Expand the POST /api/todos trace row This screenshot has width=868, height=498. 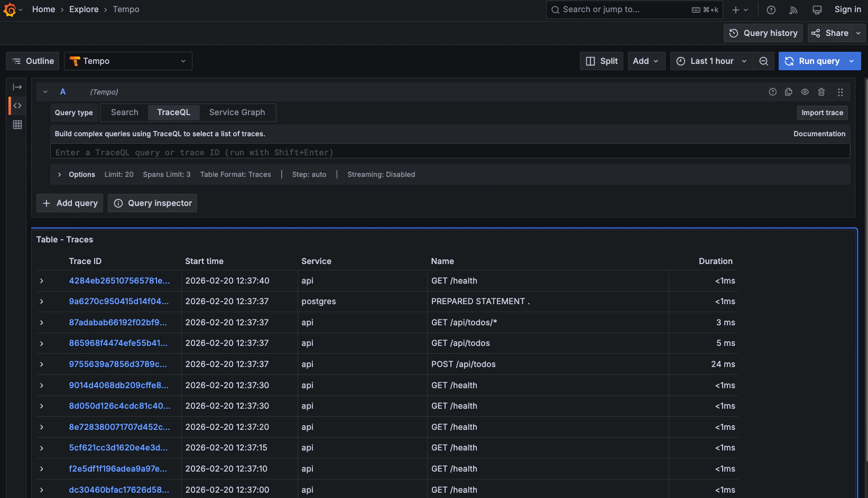pyautogui.click(x=42, y=364)
